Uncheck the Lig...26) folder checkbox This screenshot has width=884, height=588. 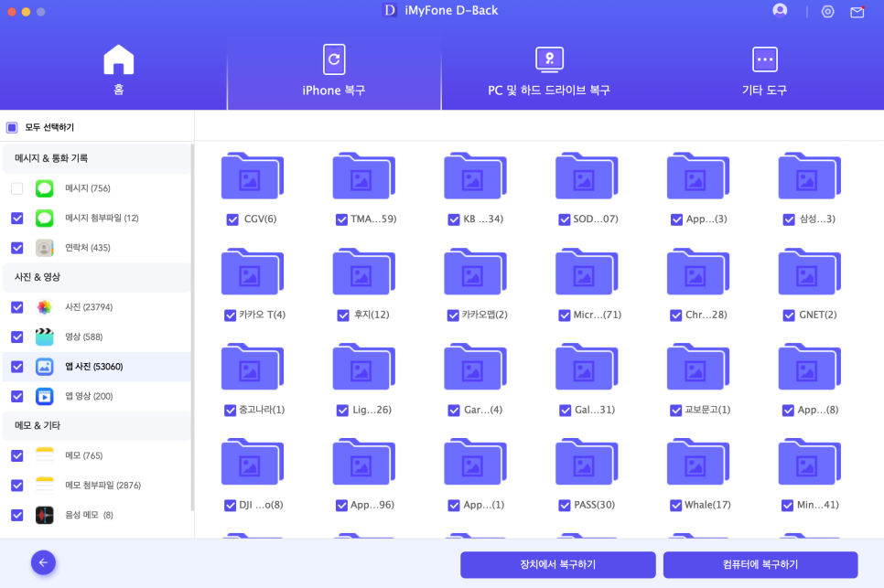tap(342, 411)
